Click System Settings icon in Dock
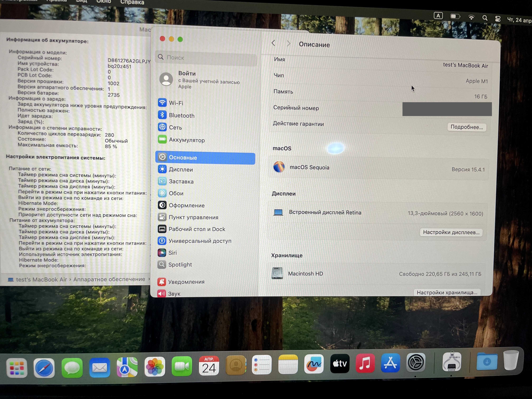This screenshot has height=399, width=532. 416,362
